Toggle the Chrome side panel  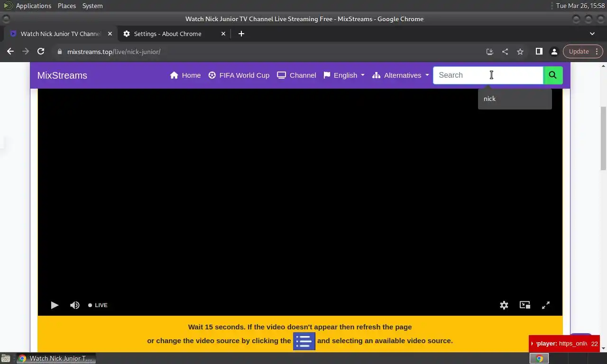click(x=539, y=51)
